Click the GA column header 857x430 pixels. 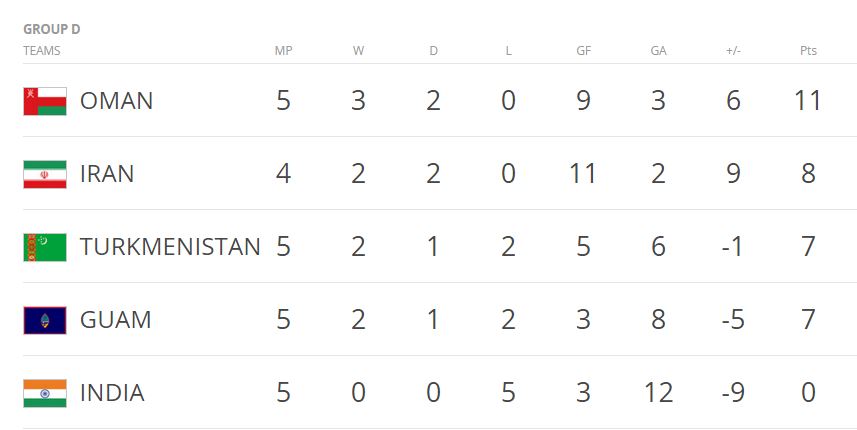point(659,51)
